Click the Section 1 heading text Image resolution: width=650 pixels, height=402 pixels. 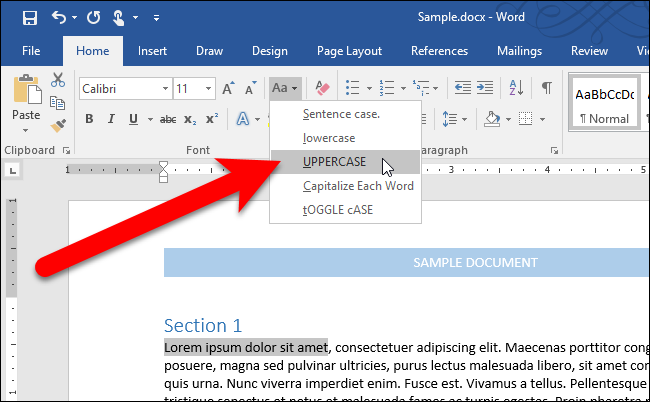click(x=203, y=325)
